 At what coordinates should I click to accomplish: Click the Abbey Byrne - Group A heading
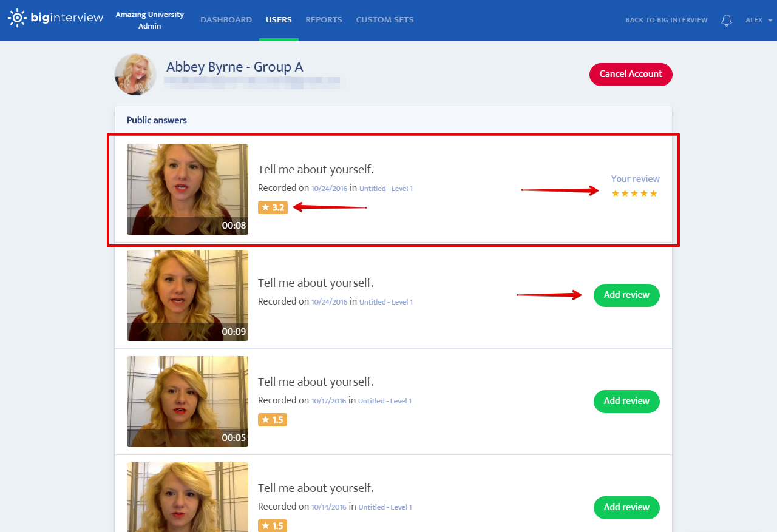pos(235,67)
